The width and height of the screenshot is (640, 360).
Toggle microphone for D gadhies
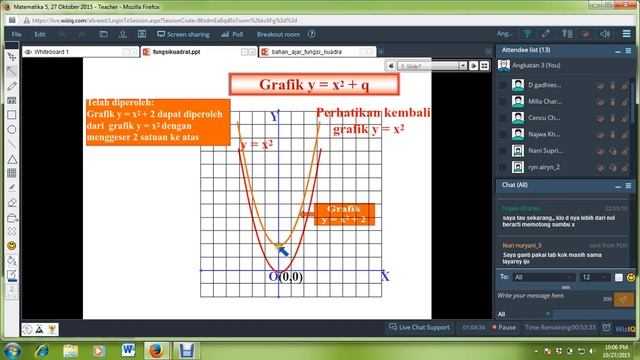612,85
